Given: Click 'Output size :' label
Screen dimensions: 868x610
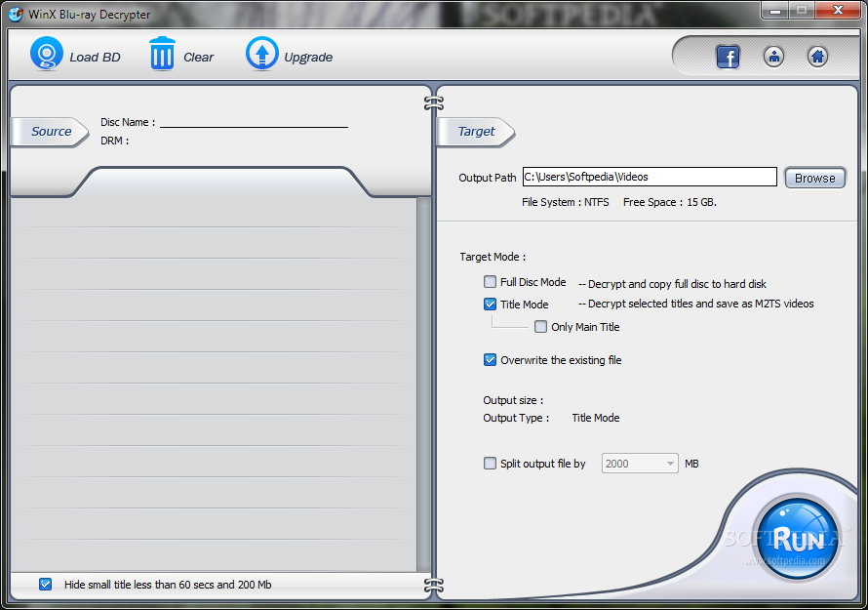Looking at the screenshot, I should (x=513, y=400).
